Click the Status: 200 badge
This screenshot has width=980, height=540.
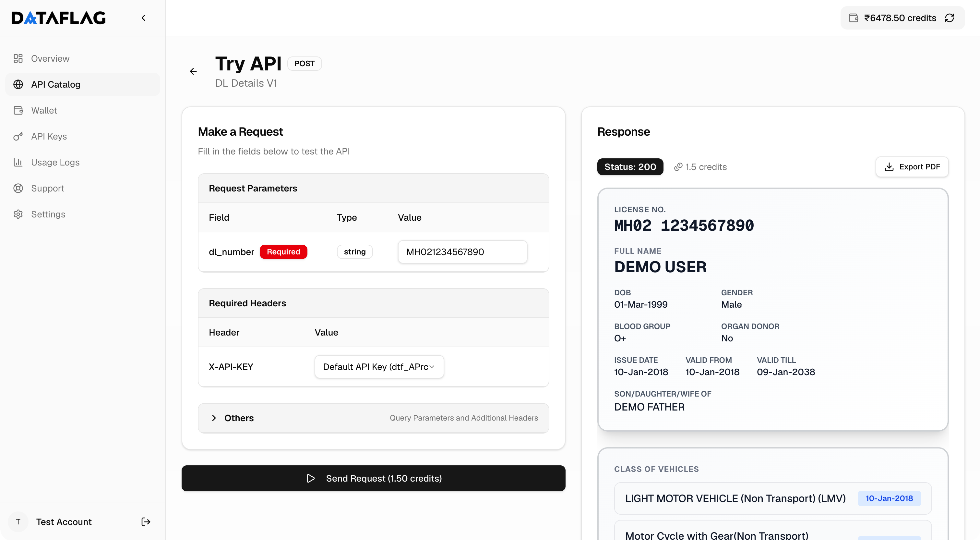[630, 167]
